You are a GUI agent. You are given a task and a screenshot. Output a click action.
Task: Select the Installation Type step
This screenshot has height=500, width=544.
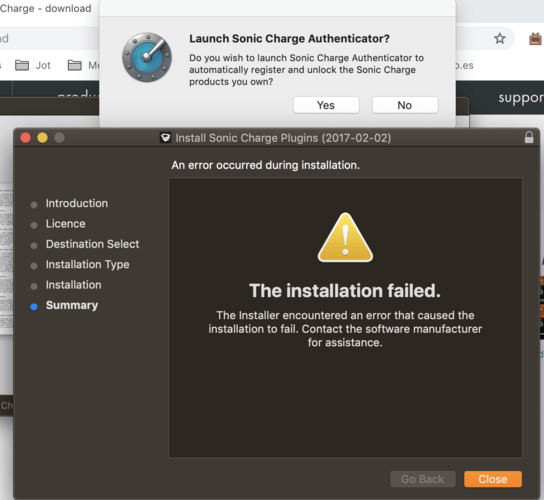(x=87, y=264)
